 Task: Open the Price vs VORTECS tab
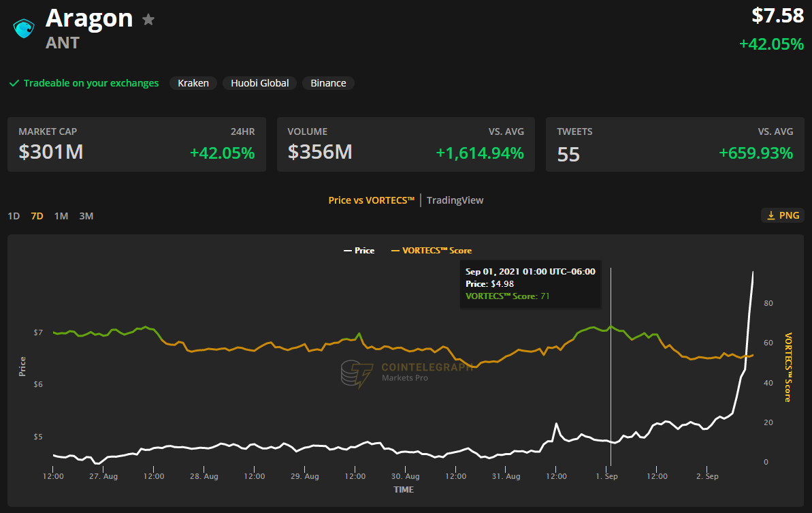click(x=371, y=200)
